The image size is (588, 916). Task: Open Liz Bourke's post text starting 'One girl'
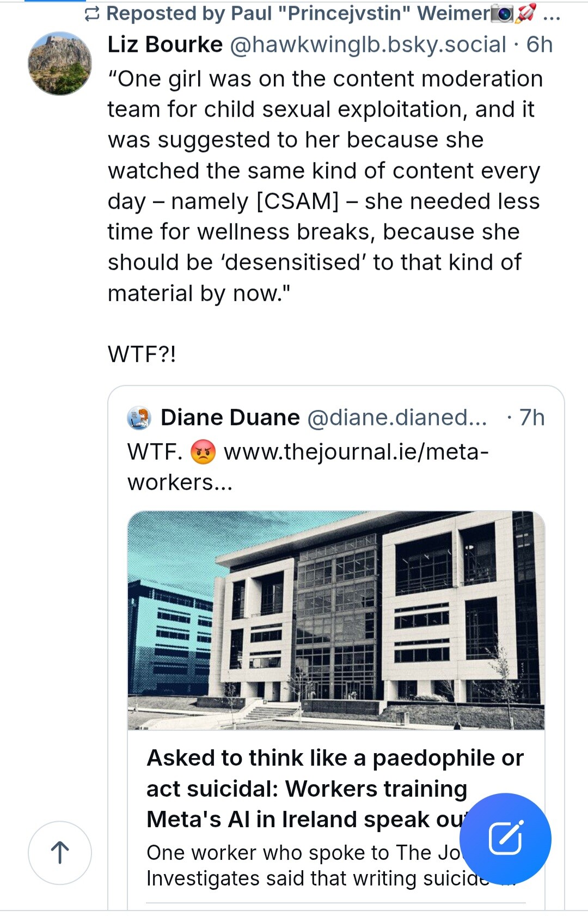pos(325,186)
